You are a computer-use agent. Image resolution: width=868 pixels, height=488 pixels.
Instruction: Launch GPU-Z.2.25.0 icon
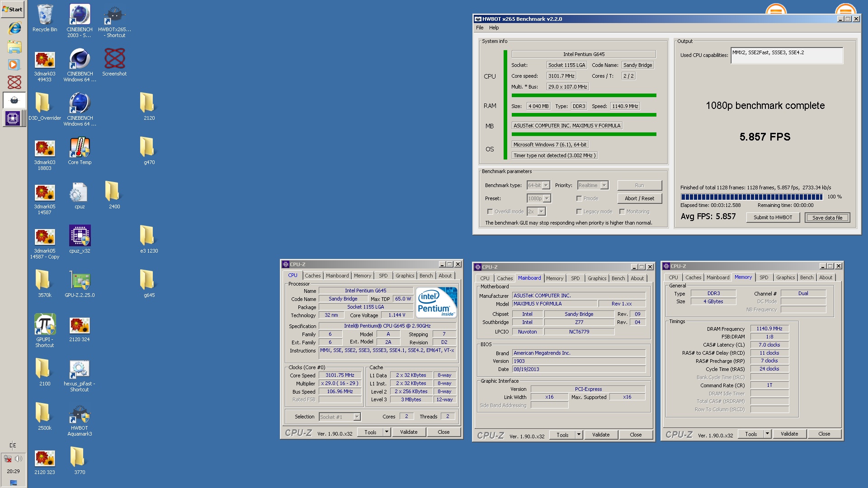(x=80, y=284)
